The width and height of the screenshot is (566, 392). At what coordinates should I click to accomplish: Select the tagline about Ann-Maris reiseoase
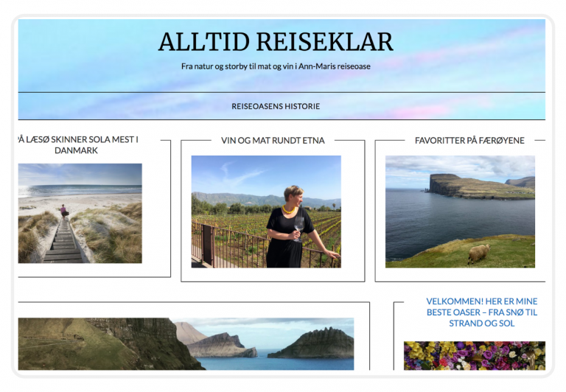coord(276,66)
